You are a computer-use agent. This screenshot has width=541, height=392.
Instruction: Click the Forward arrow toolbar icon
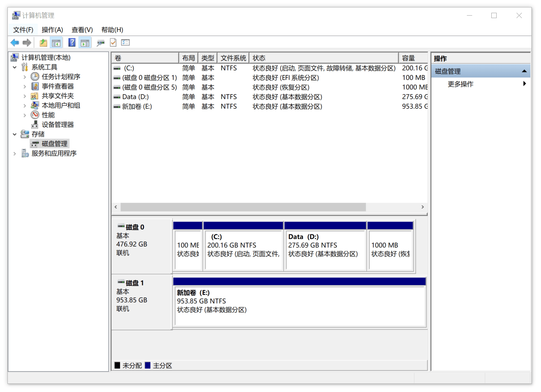[27, 43]
